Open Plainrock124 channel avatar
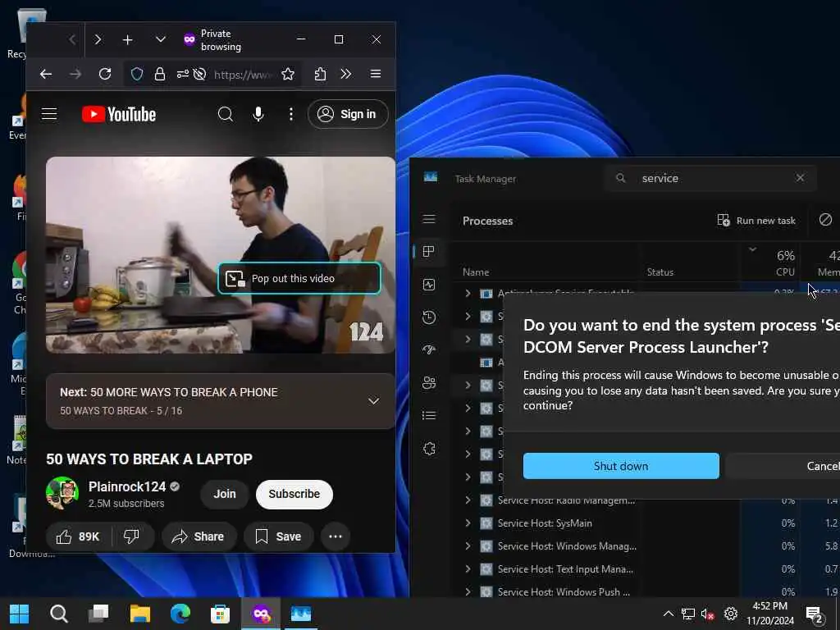 coord(62,493)
